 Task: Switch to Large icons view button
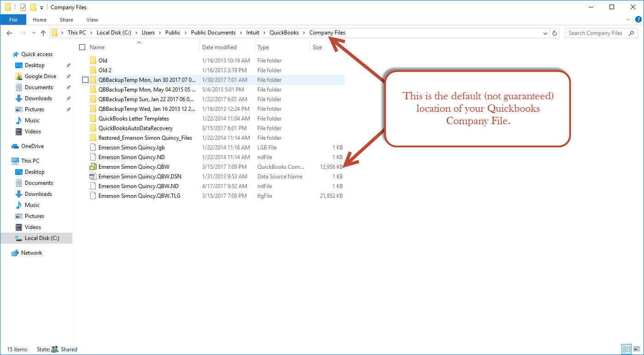(636, 349)
